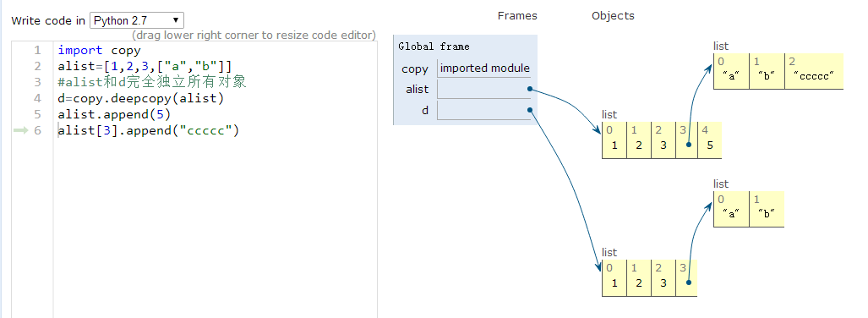
Task: Click the alist.append(5) code line
Action: (114, 115)
